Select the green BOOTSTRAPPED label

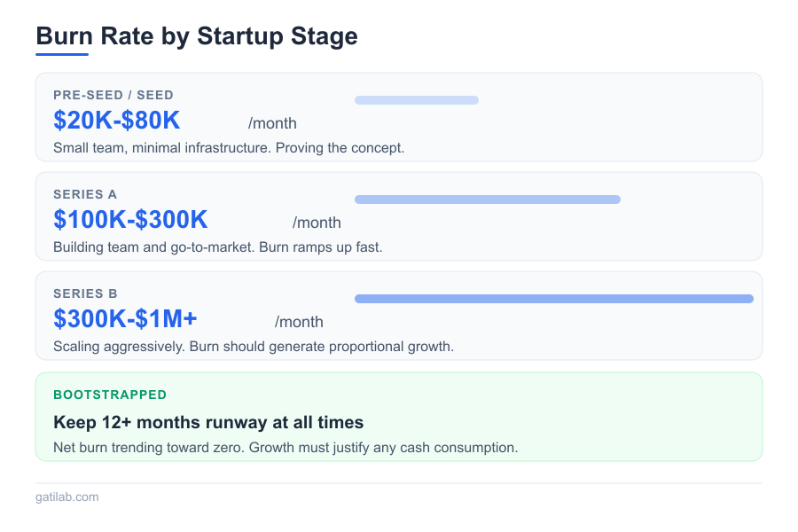[x=110, y=395]
